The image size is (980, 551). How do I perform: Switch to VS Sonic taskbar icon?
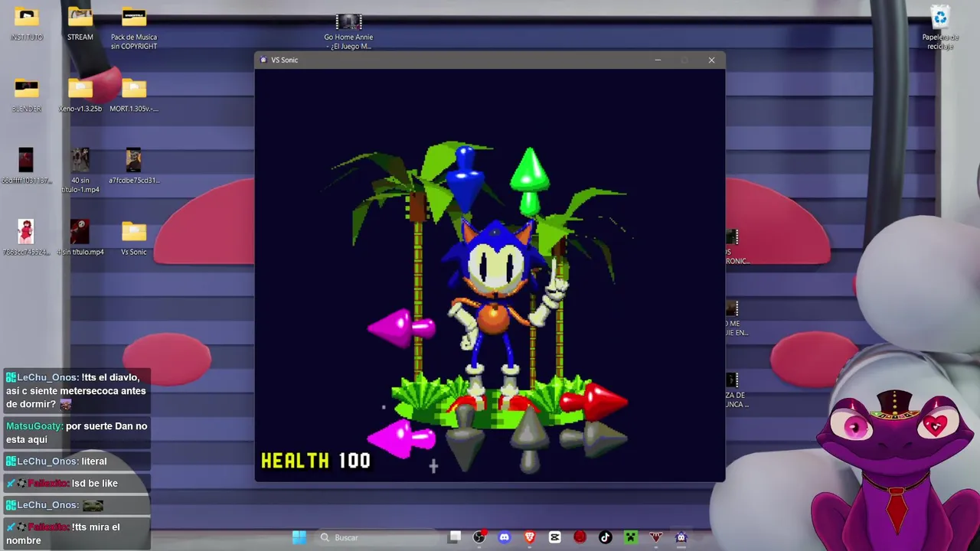click(x=681, y=537)
